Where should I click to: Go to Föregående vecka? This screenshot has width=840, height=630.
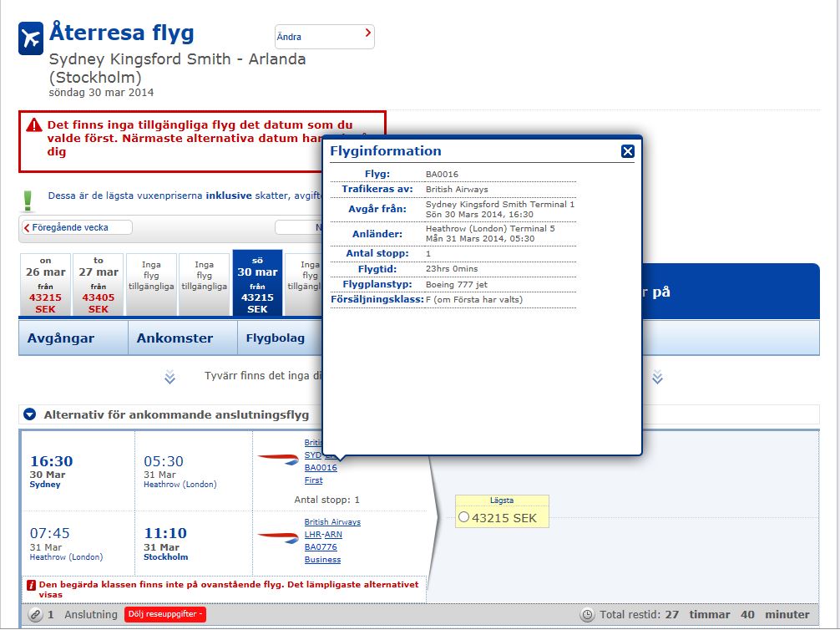point(76,227)
